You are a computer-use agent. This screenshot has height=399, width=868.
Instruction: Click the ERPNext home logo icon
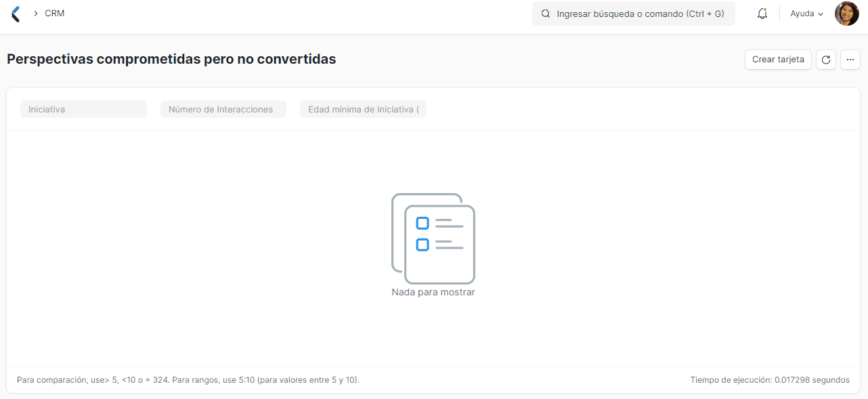pyautogui.click(x=16, y=14)
